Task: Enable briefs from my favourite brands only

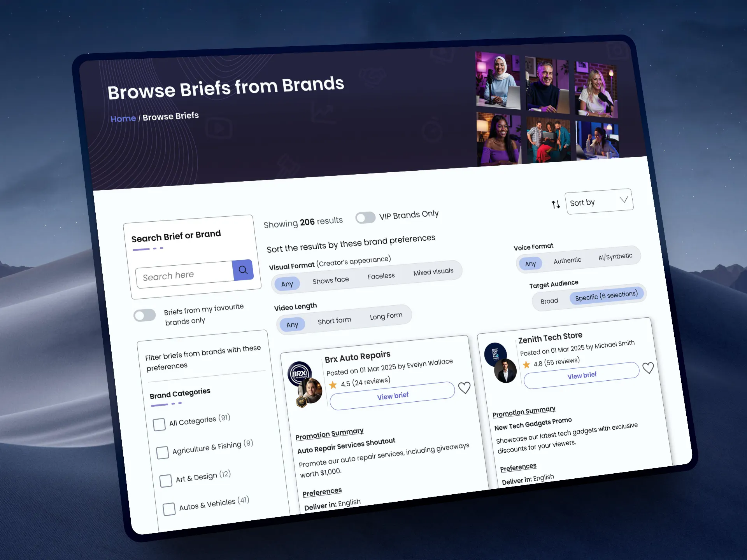Action: 144,315
